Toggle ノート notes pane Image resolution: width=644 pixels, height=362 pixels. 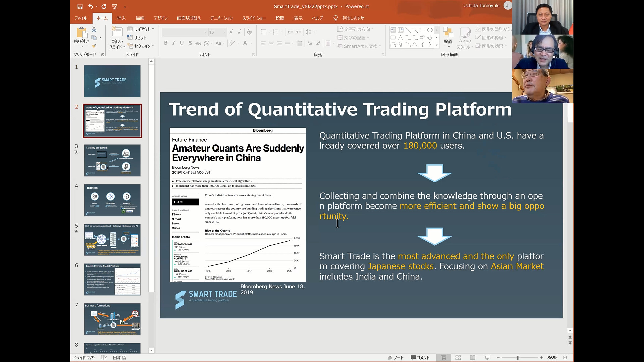[396, 358]
